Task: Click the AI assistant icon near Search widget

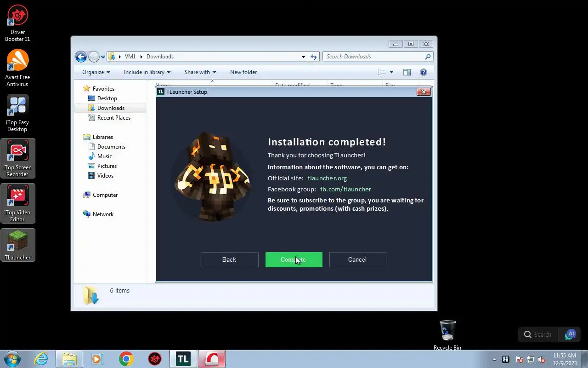Action: 571,334
